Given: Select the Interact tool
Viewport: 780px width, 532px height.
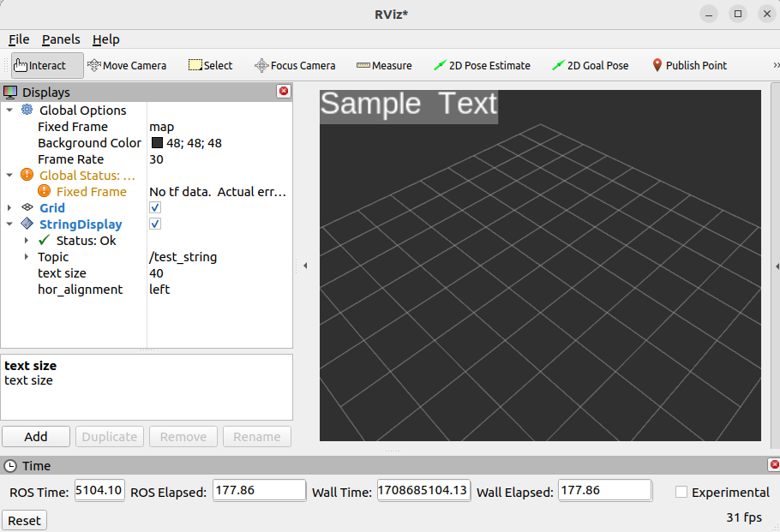Looking at the screenshot, I should (x=44, y=64).
